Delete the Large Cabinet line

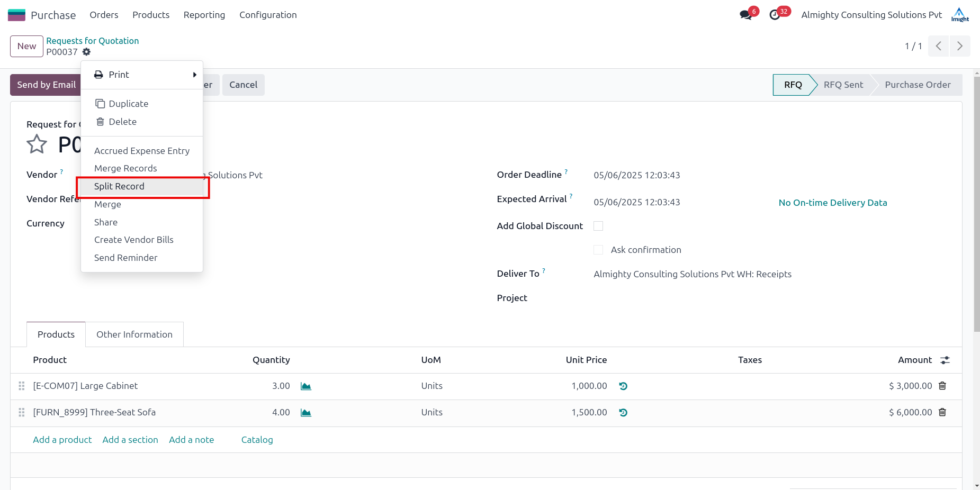[x=942, y=386]
